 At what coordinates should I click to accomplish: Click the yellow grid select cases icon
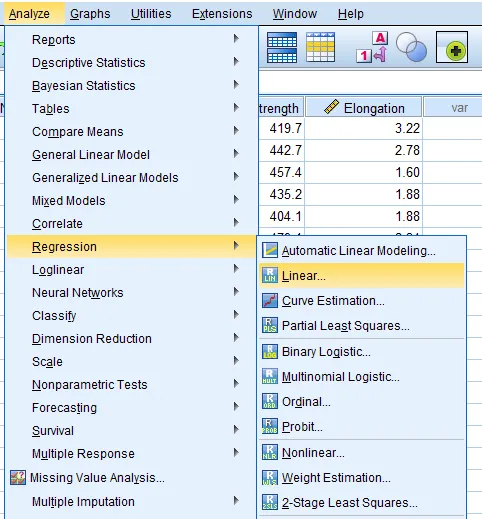click(320, 47)
